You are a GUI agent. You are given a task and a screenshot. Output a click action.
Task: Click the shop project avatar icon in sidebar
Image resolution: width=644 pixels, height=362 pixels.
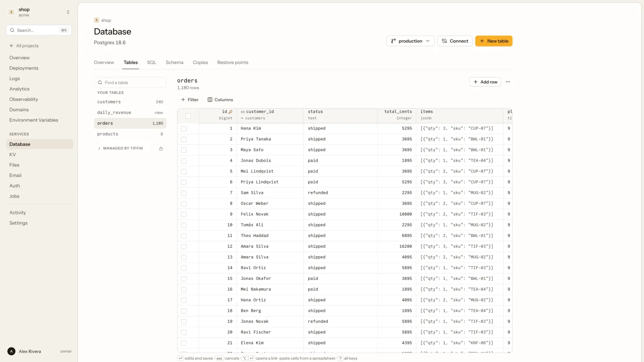pyautogui.click(x=11, y=12)
